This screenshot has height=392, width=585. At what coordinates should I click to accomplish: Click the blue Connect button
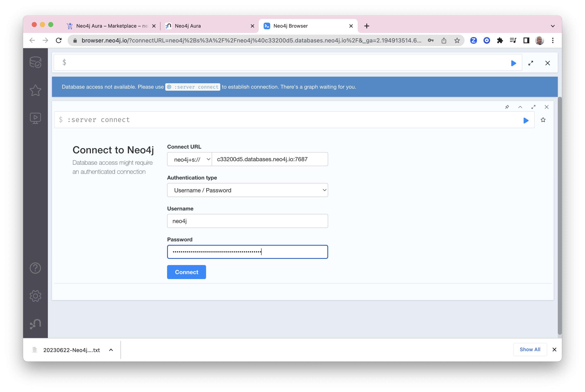pos(186,272)
